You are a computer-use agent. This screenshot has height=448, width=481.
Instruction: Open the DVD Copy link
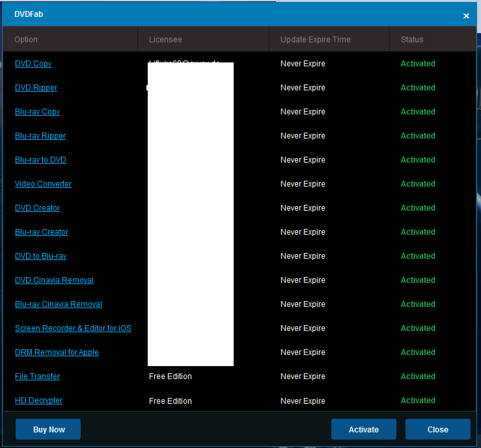33,64
